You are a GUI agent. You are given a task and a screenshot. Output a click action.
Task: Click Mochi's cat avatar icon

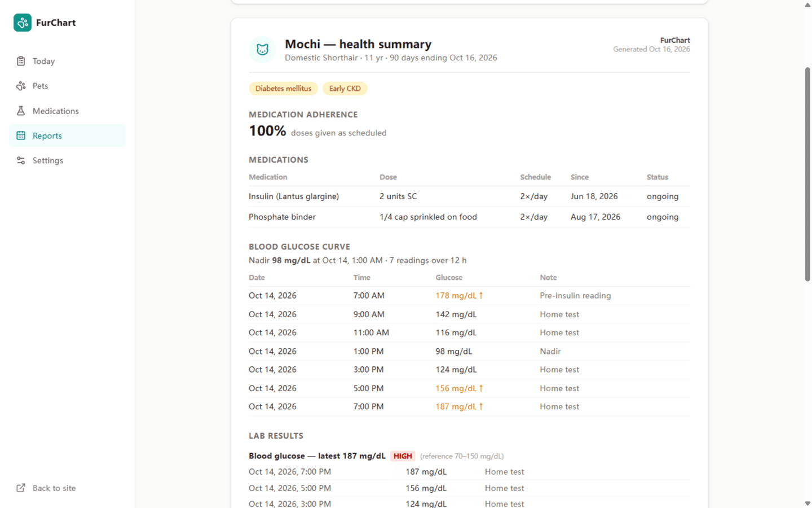pyautogui.click(x=262, y=50)
